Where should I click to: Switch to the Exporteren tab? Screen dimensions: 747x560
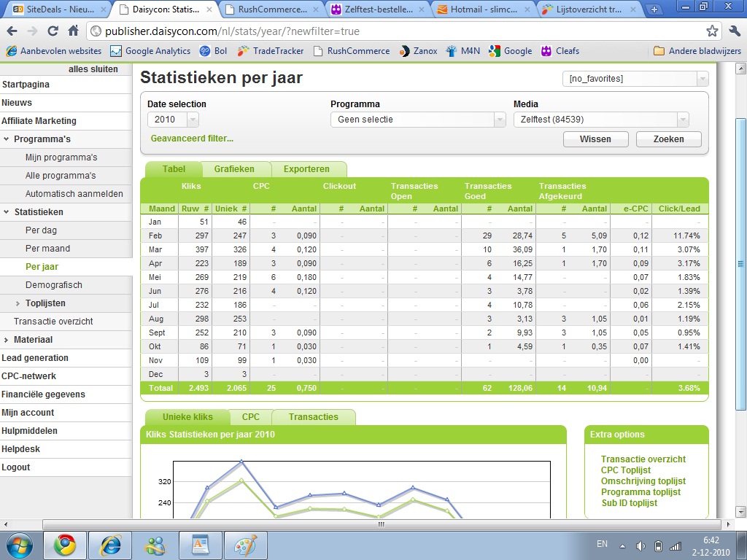click(306, 169)
